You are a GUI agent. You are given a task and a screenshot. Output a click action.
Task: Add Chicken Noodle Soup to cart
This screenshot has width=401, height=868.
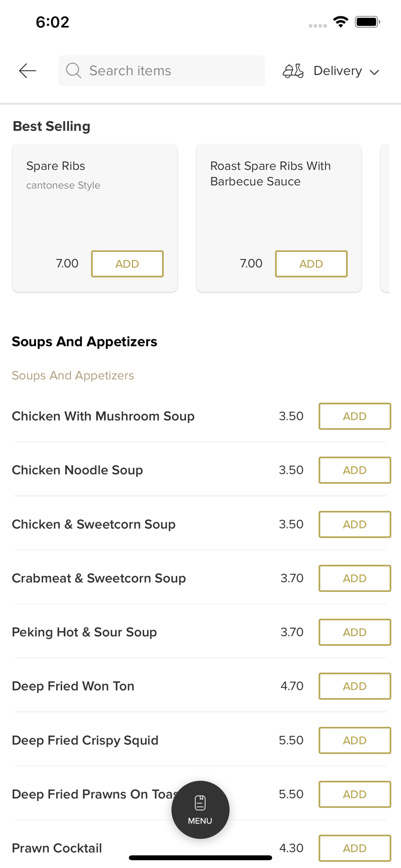355,470
